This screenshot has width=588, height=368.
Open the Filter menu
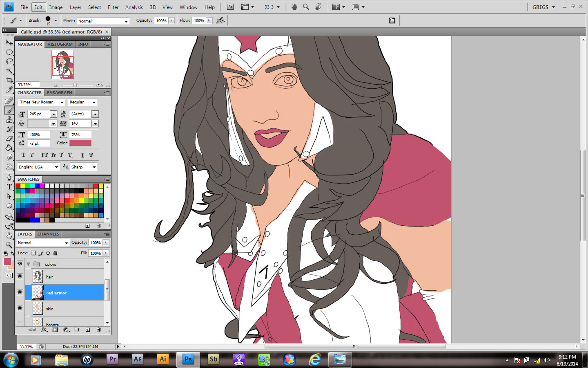[113, 7]
